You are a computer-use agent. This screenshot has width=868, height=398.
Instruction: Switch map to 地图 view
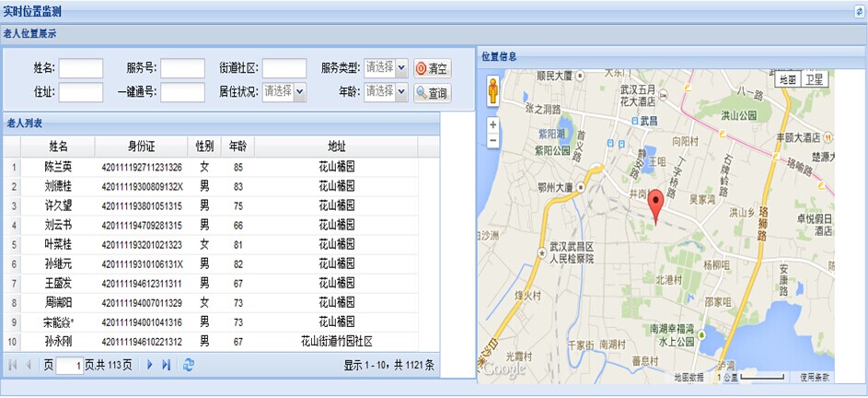tap(787, 80)
